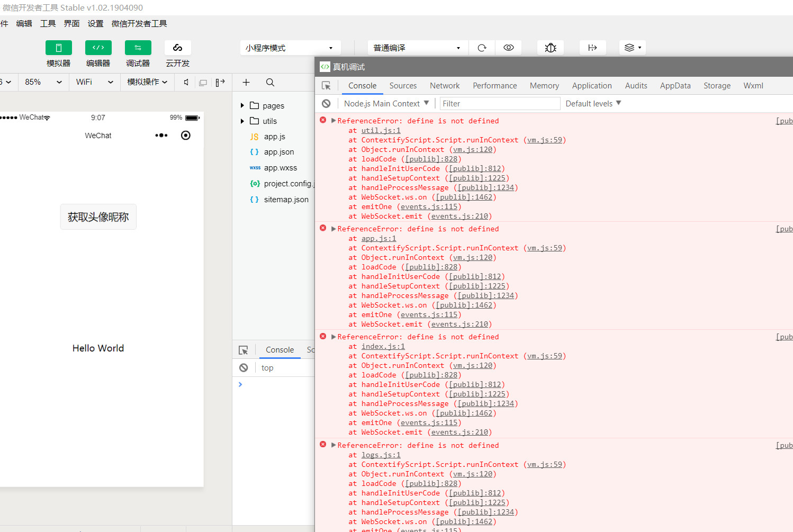The height and width of the screenshot is (532, 793).
Task: Clear the lower debugger console
Action: 244,368
